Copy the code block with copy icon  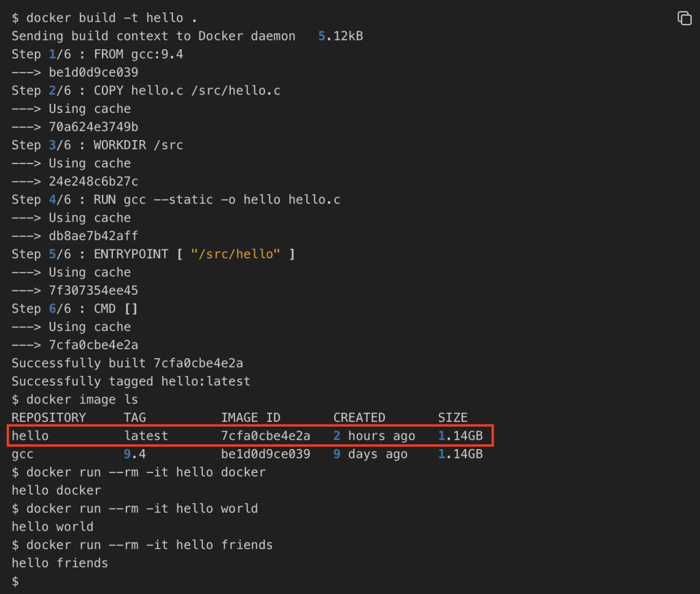684,18
